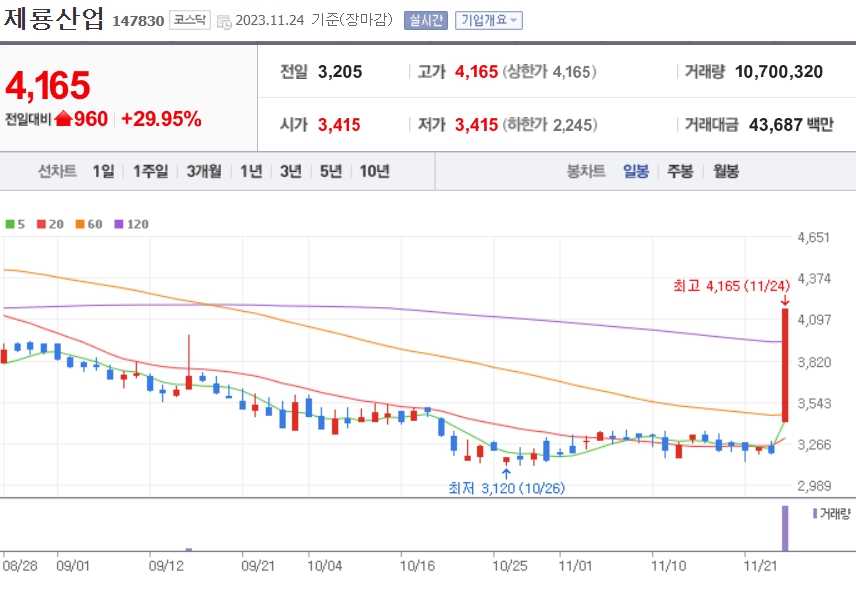Click the current price 4,165 in large red
This screenshot has width=856, height=591.
[x=48, y=86]
